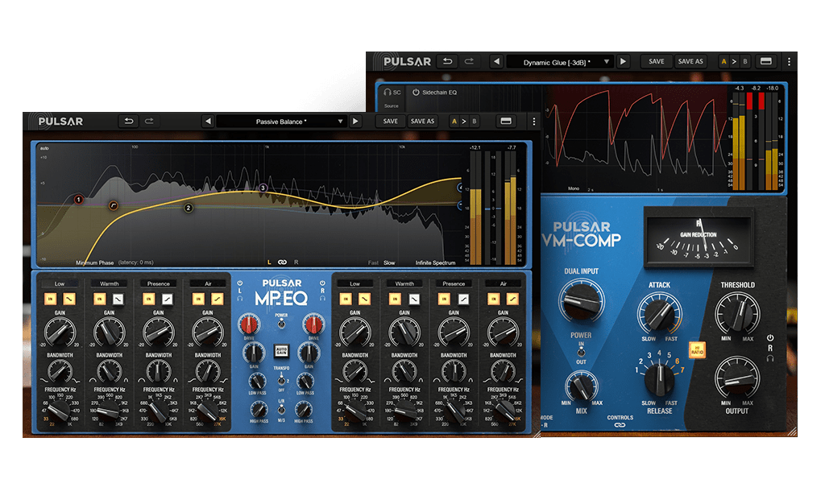The width and height of the screenshot is (825, 504).
Task: Switch to B state in VM-COMP toolbar
Action: 744,61
